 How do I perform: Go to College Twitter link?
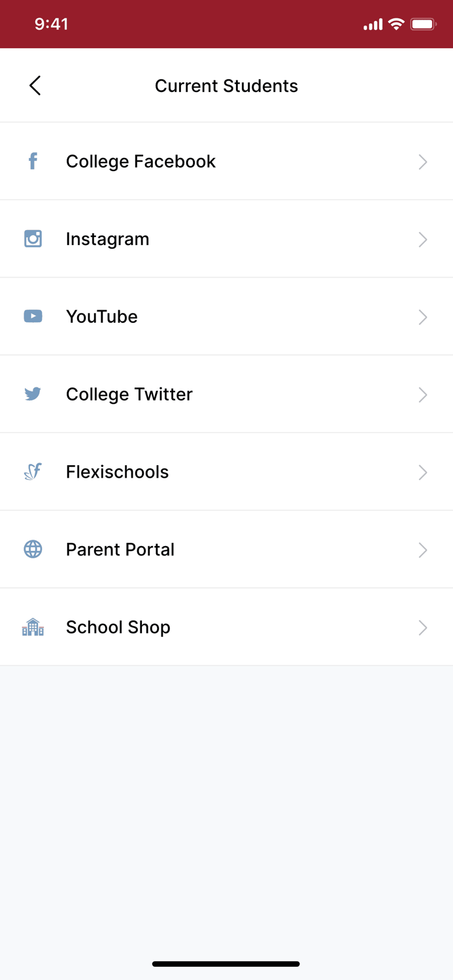point(129,395)
